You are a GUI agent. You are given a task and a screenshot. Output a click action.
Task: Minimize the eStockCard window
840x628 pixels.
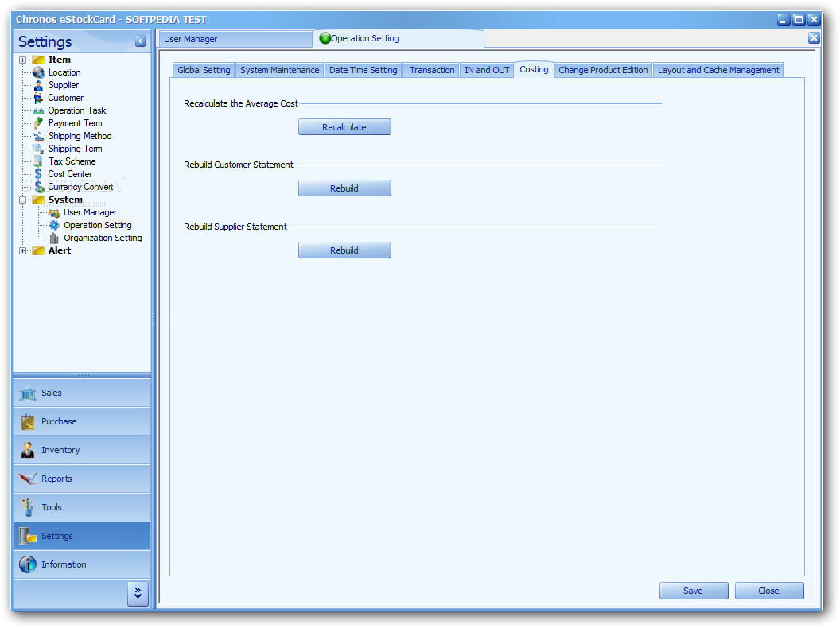click(x=784, y=20)
